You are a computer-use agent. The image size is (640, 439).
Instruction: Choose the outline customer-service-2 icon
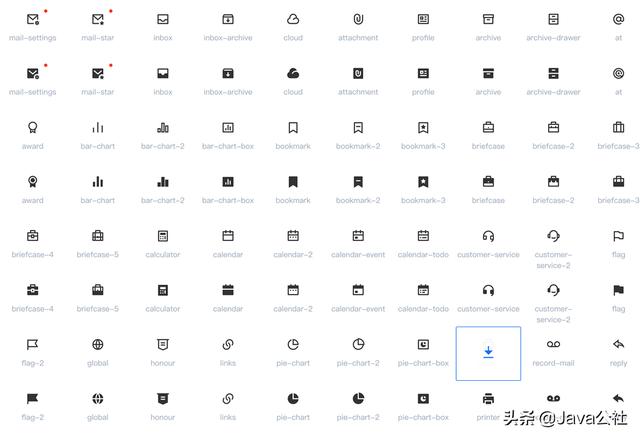point(553,236)
